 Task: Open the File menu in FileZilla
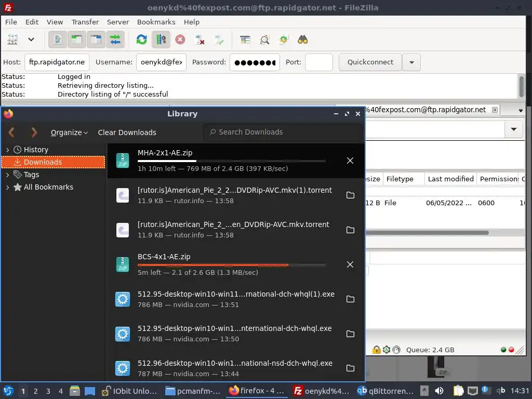click(11, 22)
